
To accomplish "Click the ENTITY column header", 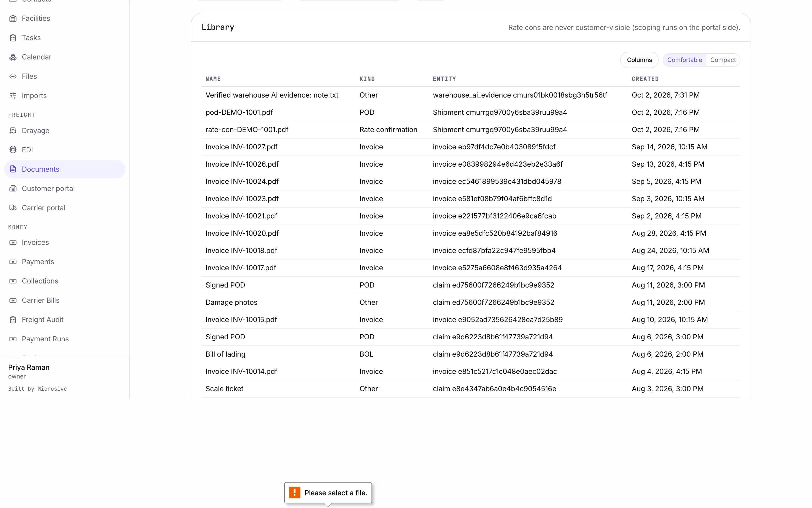I will coord(444,79).
